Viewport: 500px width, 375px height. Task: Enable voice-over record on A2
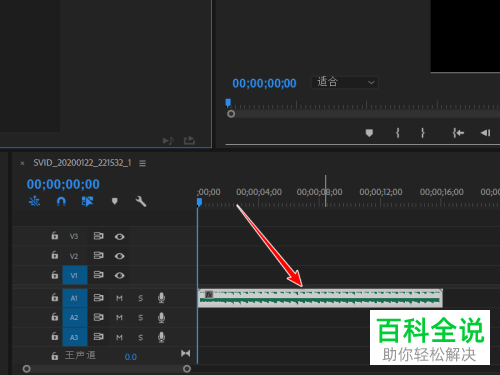161,317
